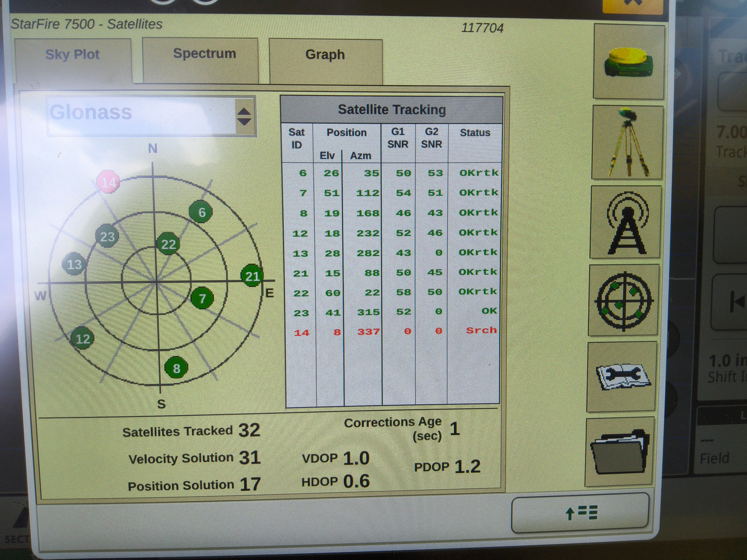Click the Status column header
747x560 pixels.
[x=475, y=133]
